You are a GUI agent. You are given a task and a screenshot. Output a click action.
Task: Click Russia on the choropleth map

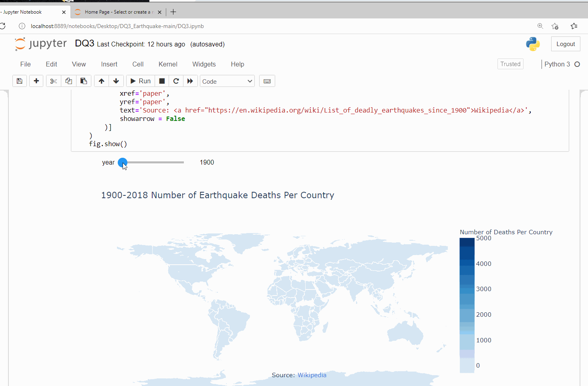pyautogui.click(x=369, y=253)
